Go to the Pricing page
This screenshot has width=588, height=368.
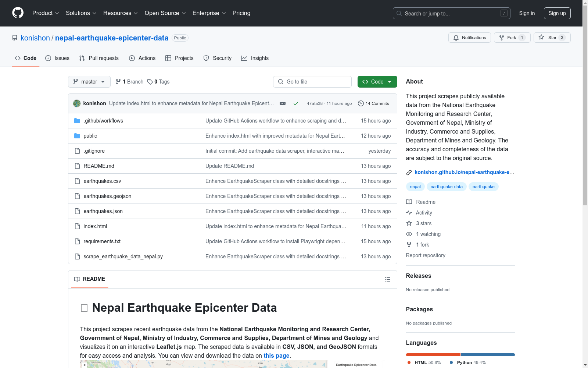click(x=241, y=13)
